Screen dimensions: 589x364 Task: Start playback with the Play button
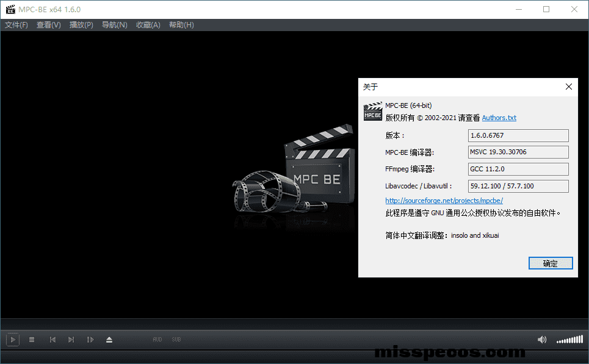pos(12,340)
